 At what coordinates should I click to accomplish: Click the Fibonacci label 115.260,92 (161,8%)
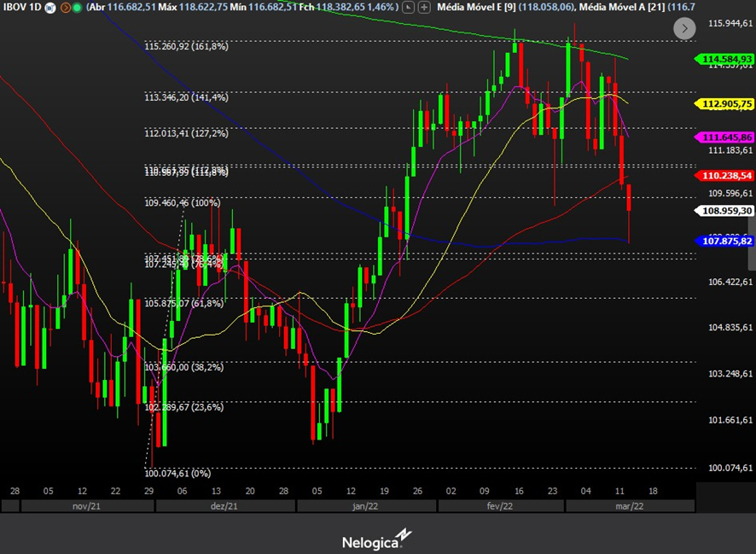pos(186,47)
